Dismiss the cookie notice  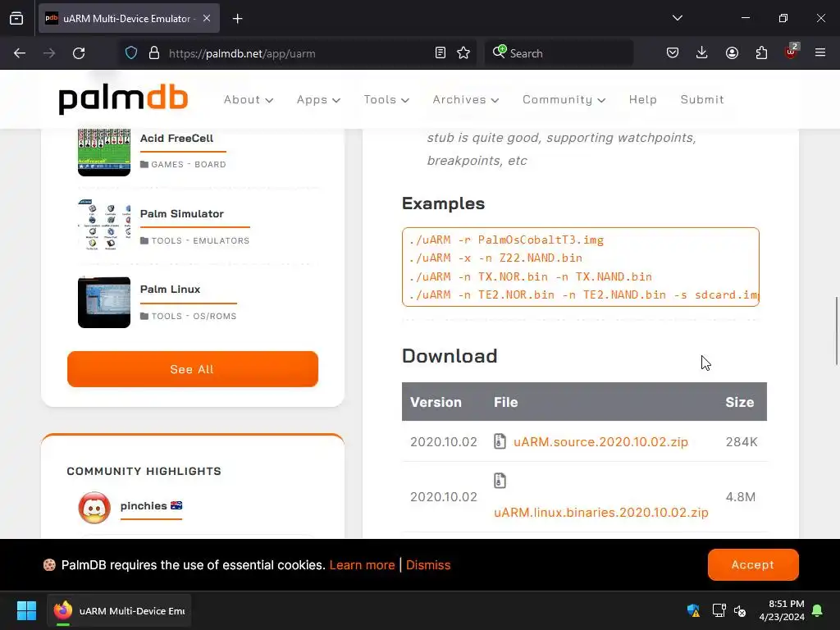428,565
